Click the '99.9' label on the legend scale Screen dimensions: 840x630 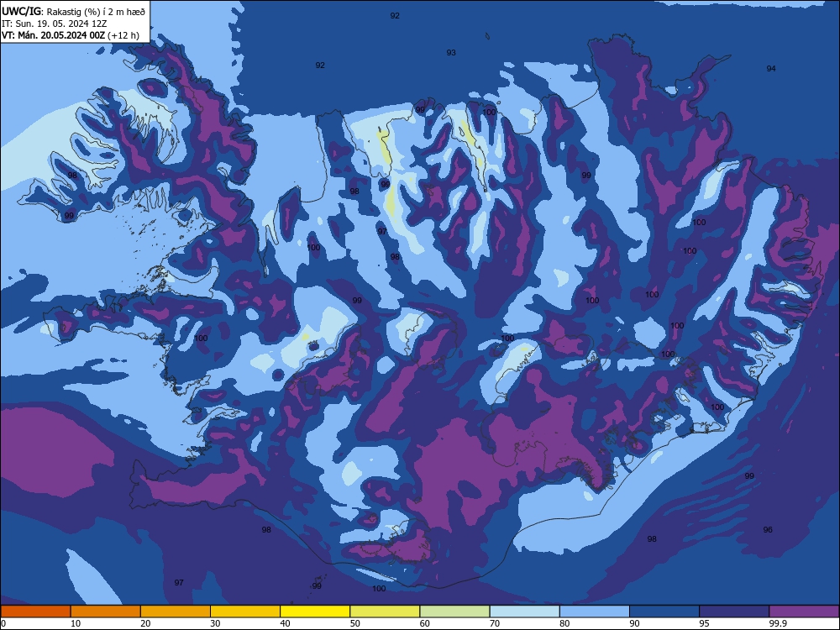point(779,623)
